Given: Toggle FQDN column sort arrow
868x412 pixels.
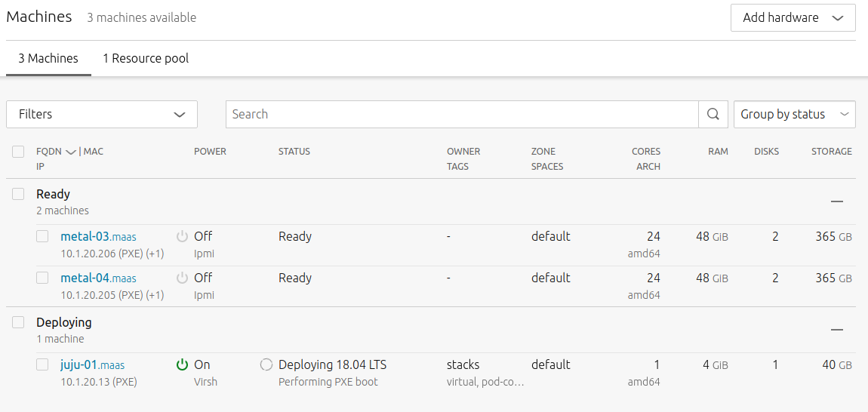Looking at the screenshot, I should click(71, 152).
